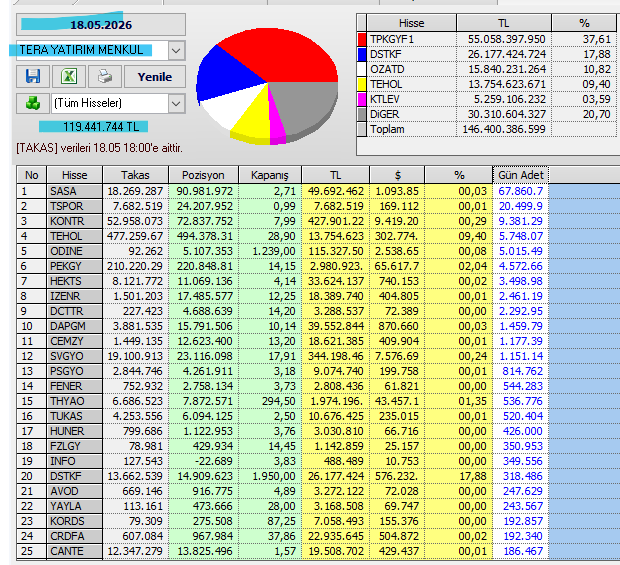Select the CANTE stock cell

74,552
